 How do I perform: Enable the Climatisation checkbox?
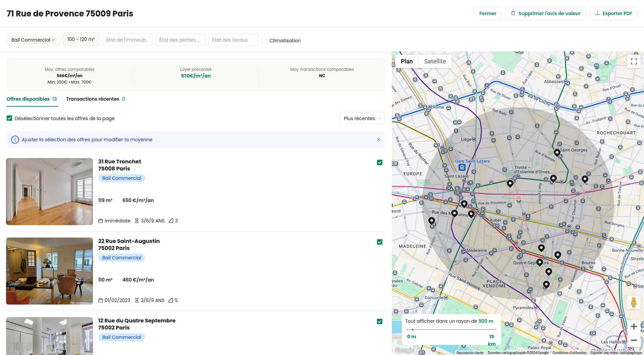click(264, 41)
